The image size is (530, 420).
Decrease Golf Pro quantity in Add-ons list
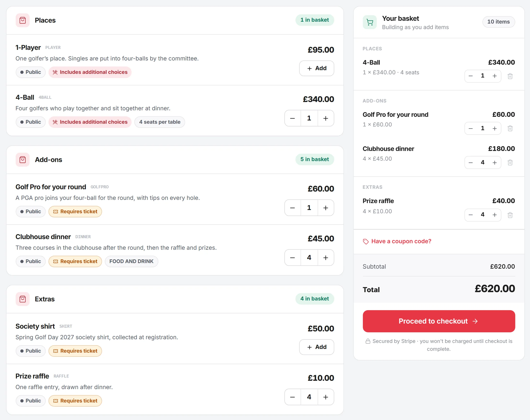click(292, 208)
